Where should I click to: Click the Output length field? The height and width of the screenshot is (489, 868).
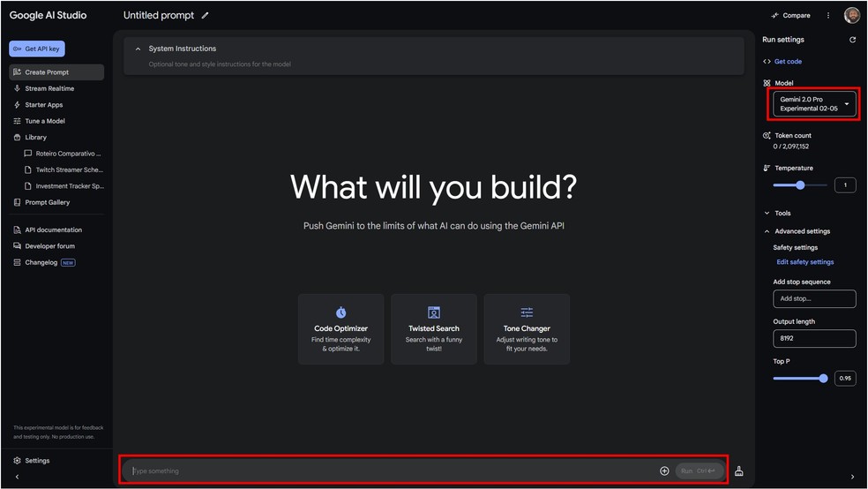(814, 338)
